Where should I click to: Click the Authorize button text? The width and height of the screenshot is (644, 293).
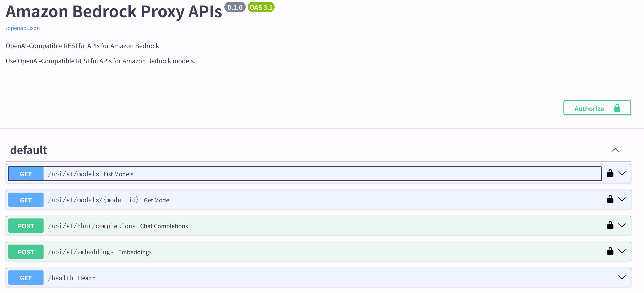coord(589,109)
